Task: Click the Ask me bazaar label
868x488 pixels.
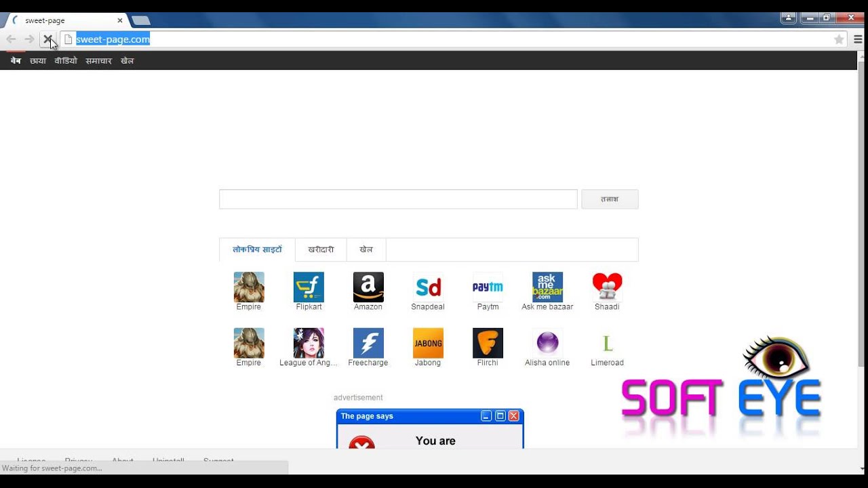Action: 547,307
